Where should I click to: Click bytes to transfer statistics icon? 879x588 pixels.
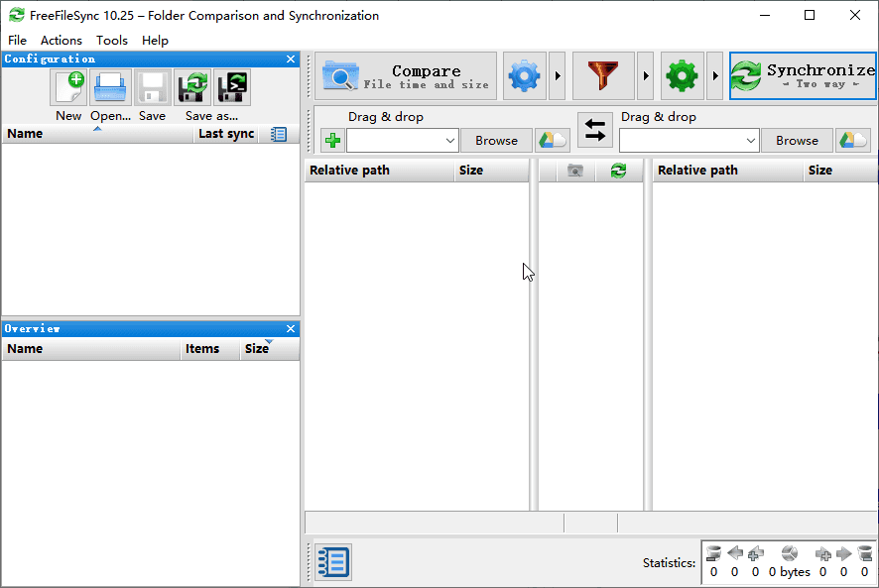(790, 554)
